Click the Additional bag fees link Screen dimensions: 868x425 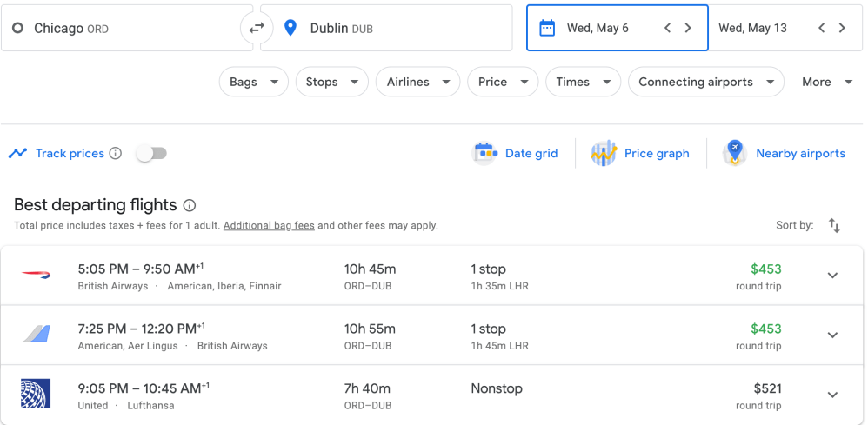(x=269, y=226)
